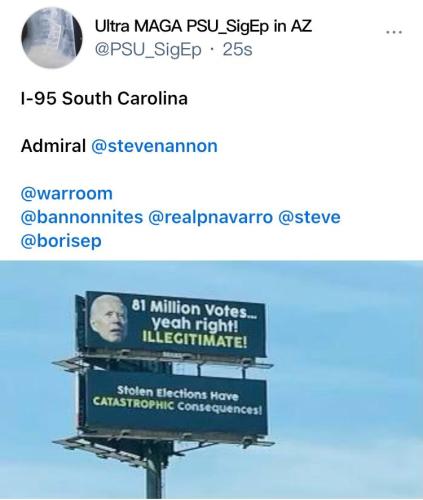Click the billboard support pole in photo
This screenshot has height=500, width=423.
(154, 474)
